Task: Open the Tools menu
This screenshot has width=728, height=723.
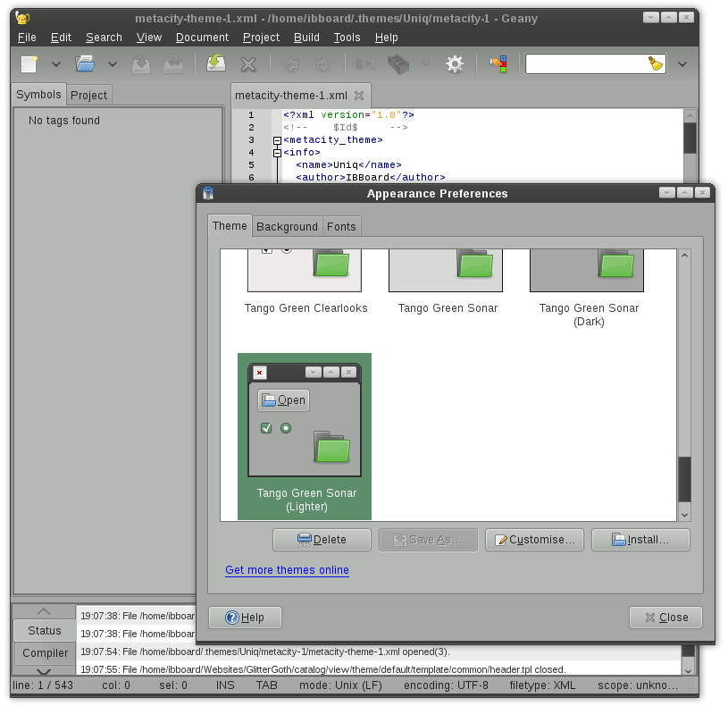Action: 347,38
